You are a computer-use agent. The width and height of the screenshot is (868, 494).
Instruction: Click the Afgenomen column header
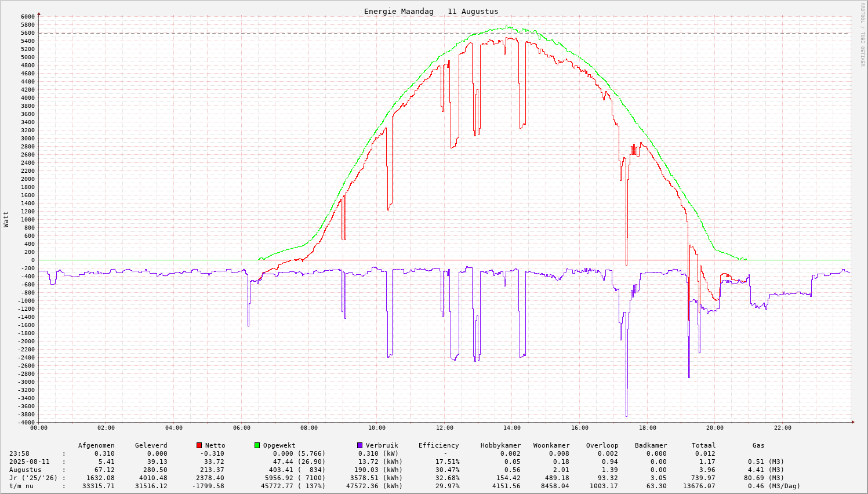[96, 445]
